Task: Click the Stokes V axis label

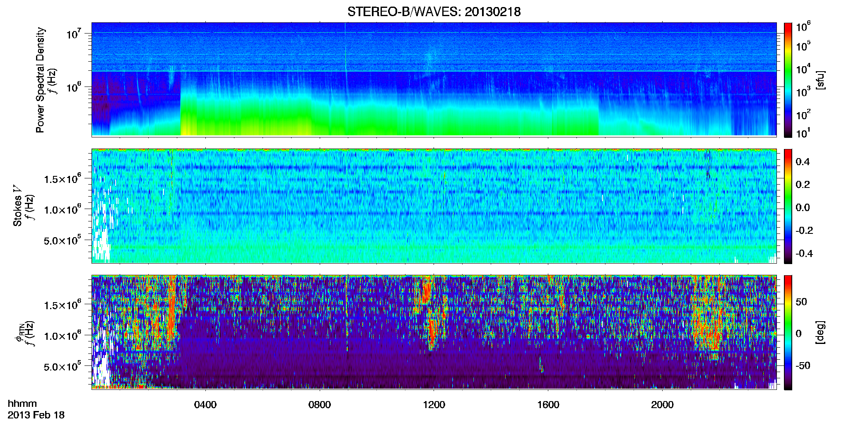Action: pyautogui.click(x=17, y=205)
